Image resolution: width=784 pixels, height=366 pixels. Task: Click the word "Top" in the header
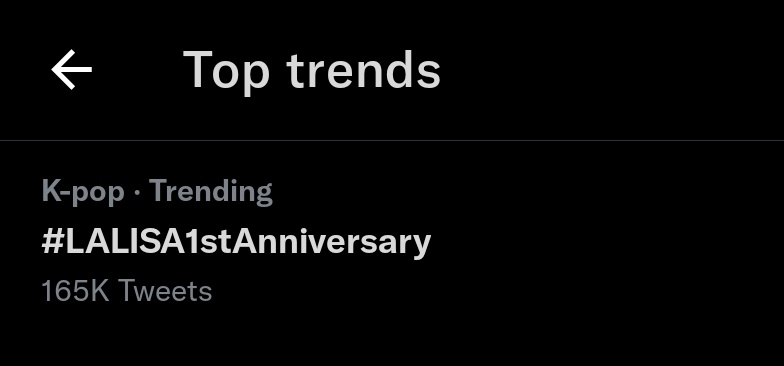pyautogui.click(x=226, y=72)
